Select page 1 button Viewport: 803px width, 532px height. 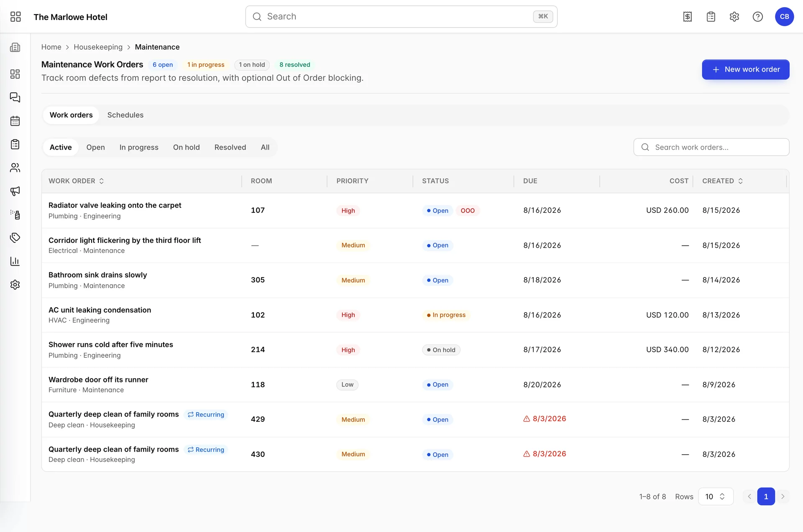[766, 496]
